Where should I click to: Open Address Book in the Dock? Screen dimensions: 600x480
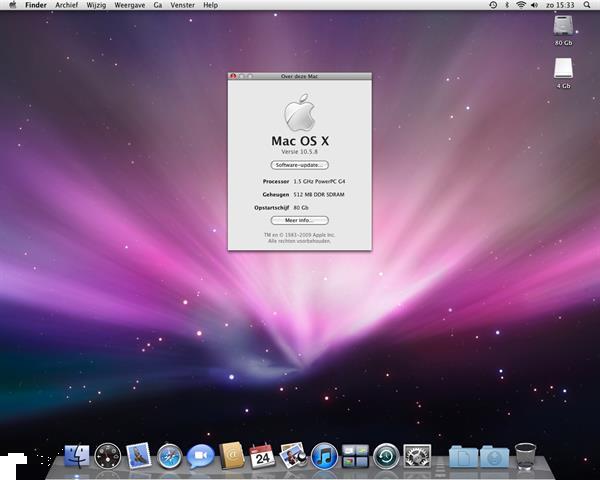pos(232,455)
